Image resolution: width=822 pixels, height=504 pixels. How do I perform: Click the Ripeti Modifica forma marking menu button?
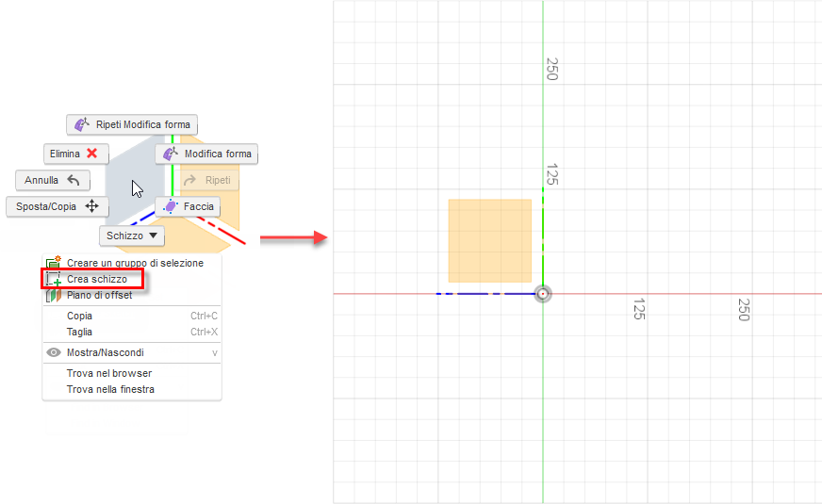pyautogui.click(x=132, y=124)
